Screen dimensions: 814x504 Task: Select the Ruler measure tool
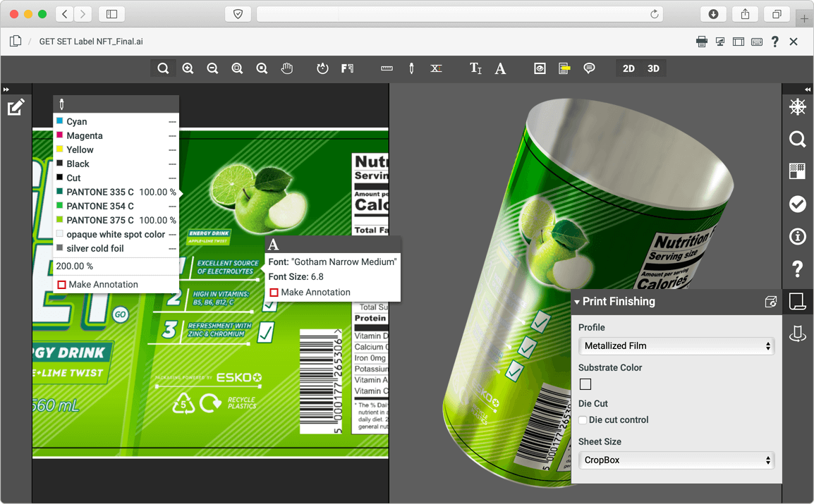[x=387, y=68]
